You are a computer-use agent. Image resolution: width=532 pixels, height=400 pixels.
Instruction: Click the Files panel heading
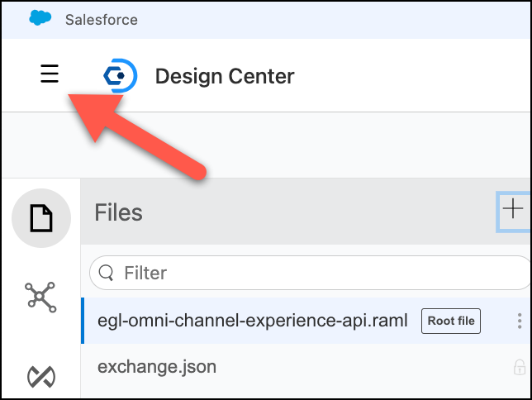coord(119,212)
